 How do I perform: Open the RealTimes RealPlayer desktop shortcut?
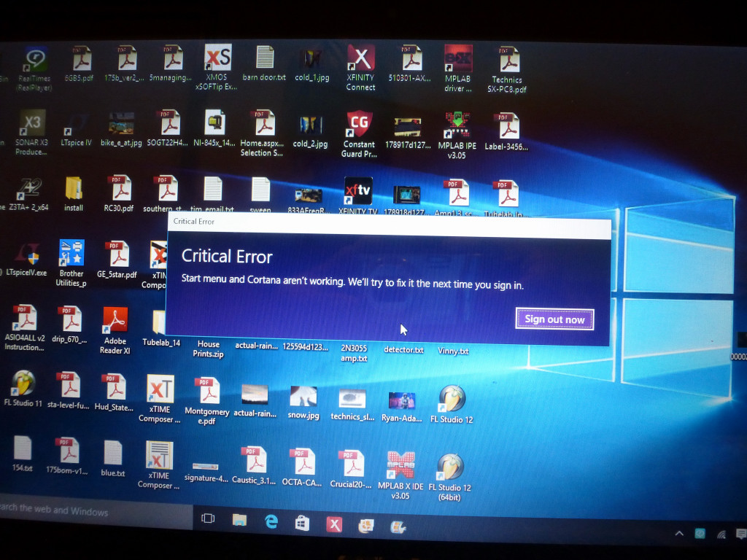click(35, 69)
